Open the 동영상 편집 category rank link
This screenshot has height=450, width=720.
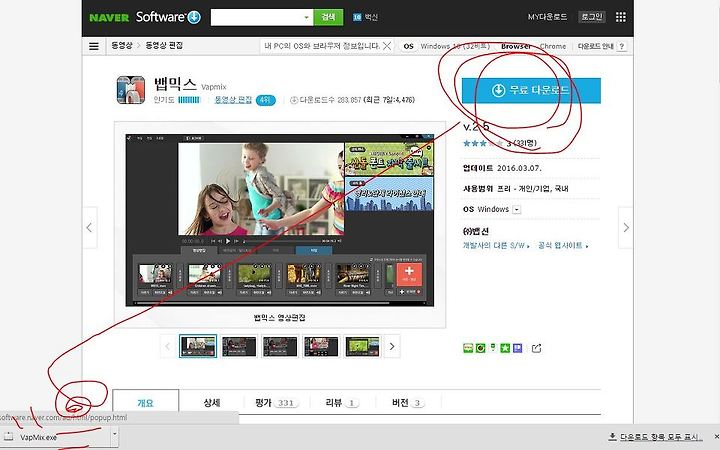(233, 100)
